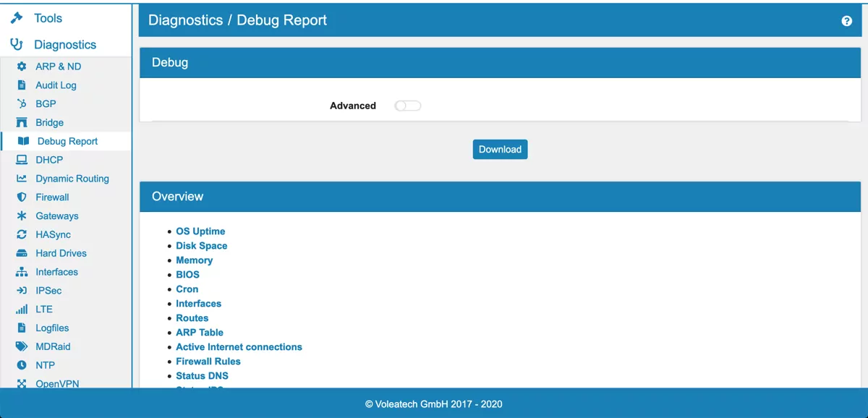
Task: Open help via the question mark icon
Action: [846, 20]
